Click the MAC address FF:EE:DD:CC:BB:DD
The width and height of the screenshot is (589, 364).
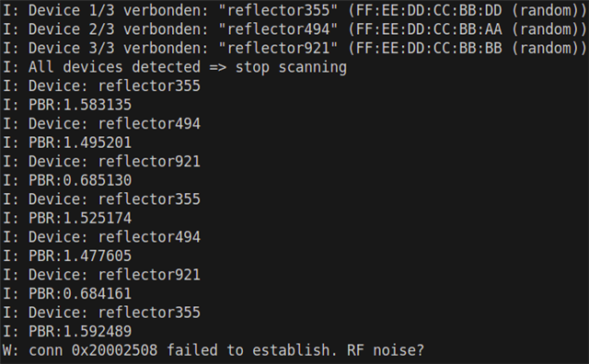tap(429, 10)
